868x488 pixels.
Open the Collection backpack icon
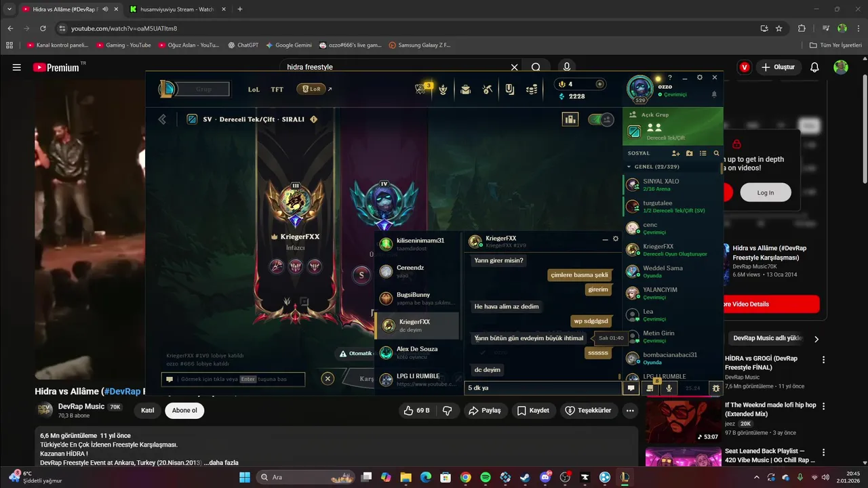click(465, 89)
